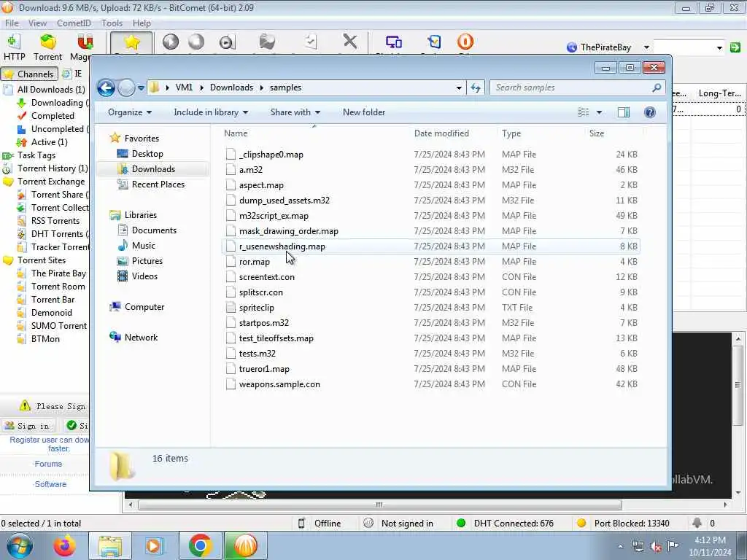This screenshot has height=560, width=747.
Task: Select Completed downloads in BitComet
Action: [53, 116]
